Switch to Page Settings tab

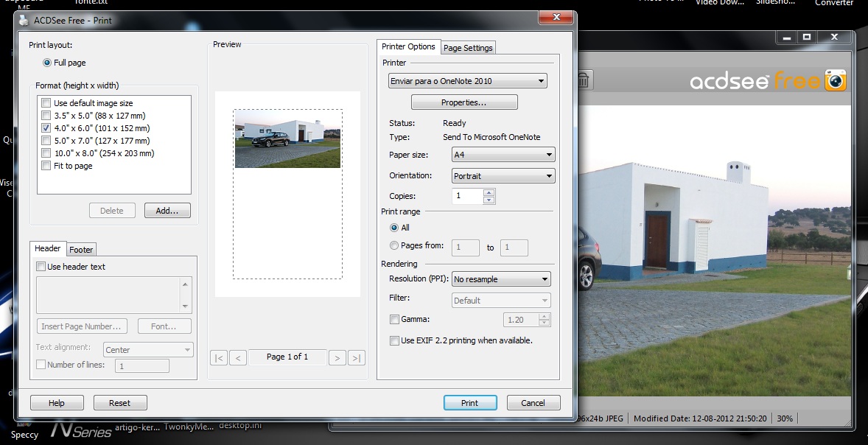click(468, 48)
